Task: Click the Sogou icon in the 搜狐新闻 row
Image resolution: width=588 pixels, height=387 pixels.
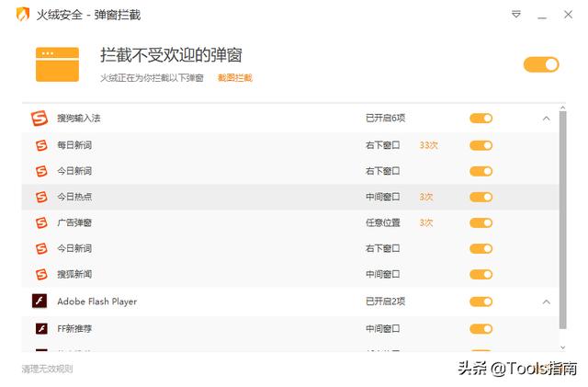Action: pos(41,274)
